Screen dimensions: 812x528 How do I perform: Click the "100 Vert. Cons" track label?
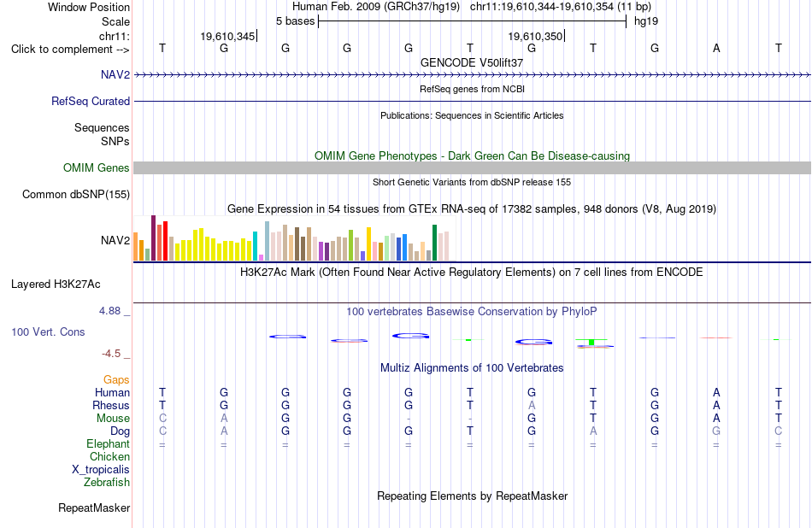click(48, 331)
